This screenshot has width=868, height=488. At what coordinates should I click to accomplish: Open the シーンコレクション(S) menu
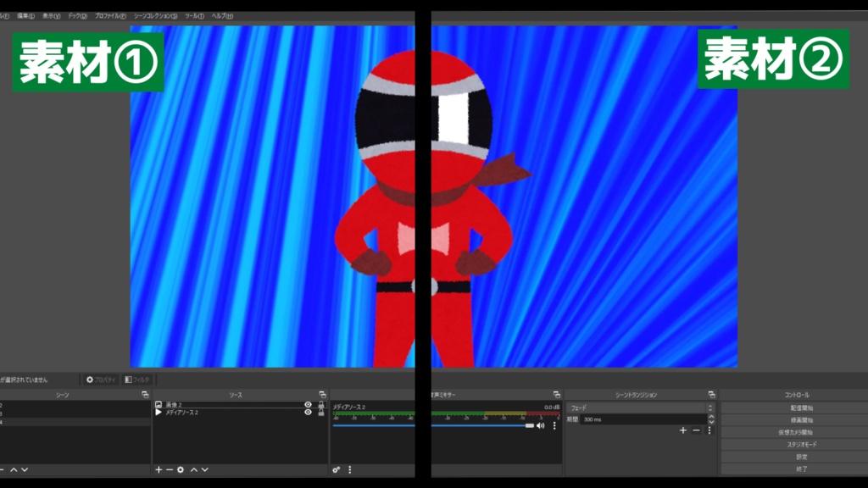click(x=156, y=16)
